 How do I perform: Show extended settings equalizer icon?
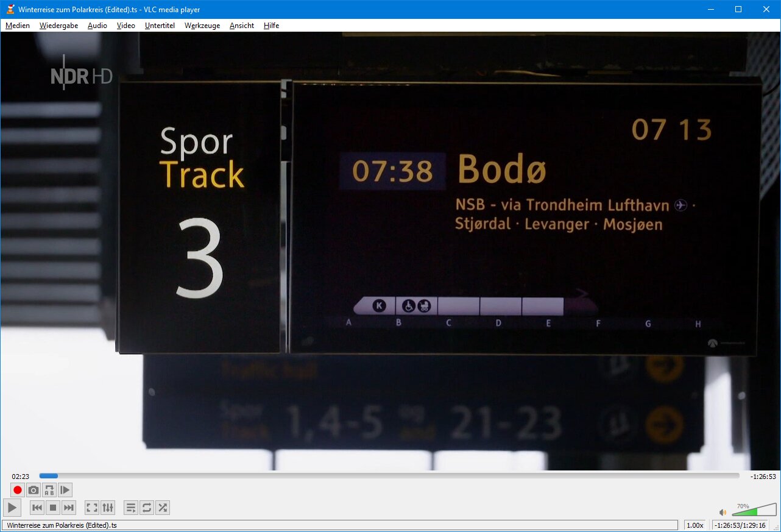pyautogui.click(x=108, y=508)
